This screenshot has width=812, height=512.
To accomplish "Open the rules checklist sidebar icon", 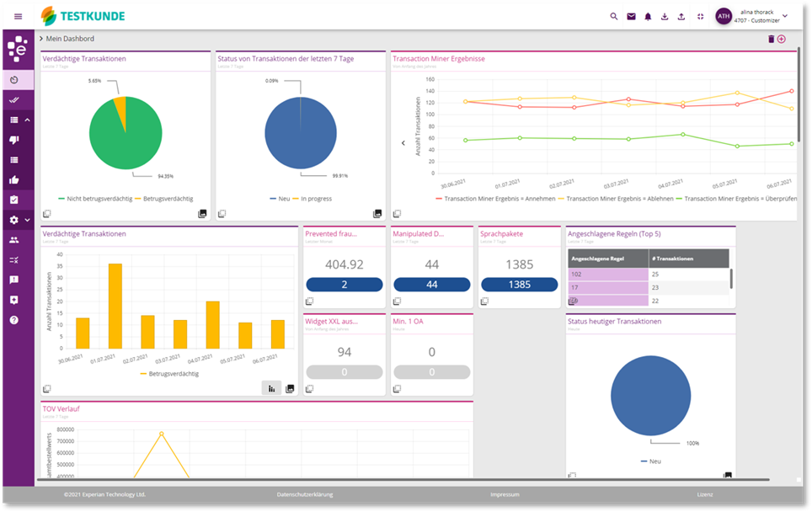I will pyautogui.click(x=14, y=260).
